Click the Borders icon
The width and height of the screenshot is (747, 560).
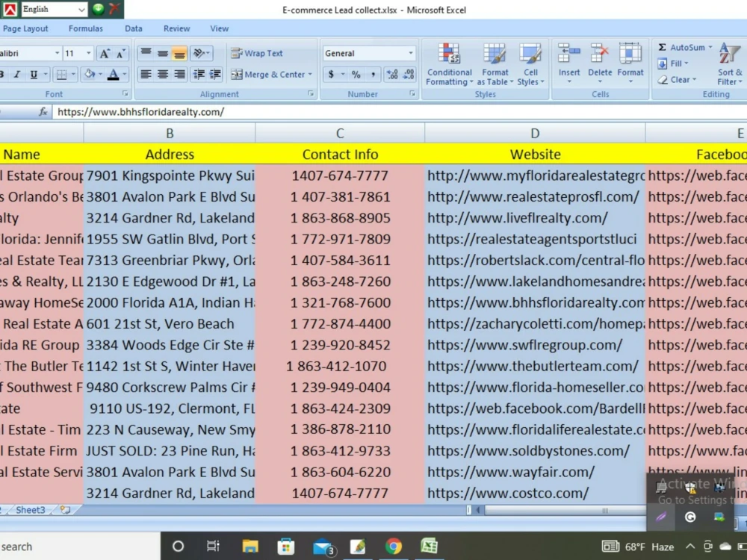click(61, 74)
